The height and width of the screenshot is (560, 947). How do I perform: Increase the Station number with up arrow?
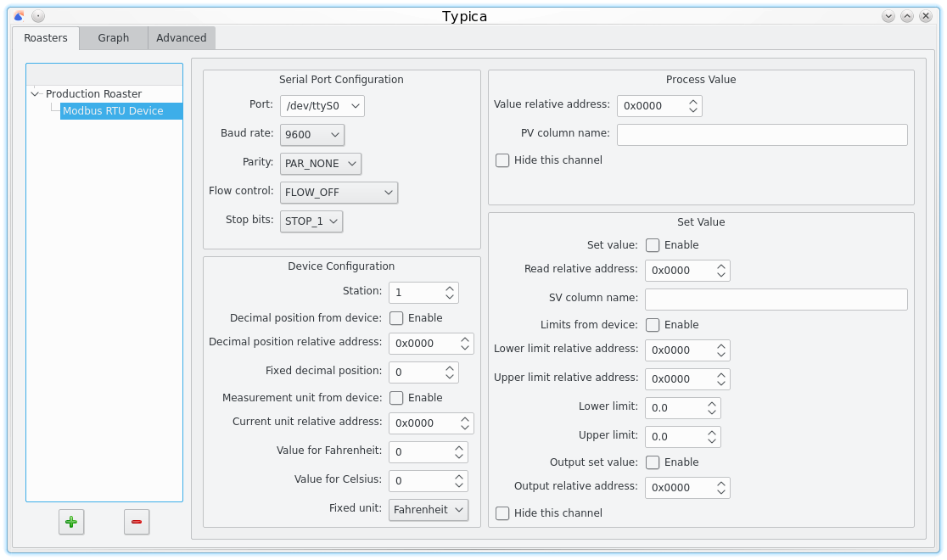tap(450, 288)
